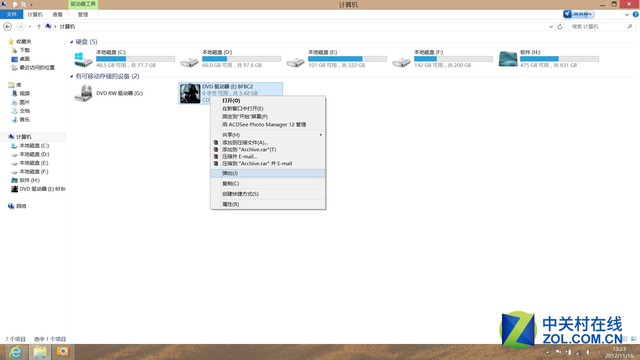
Task: Open 下载 in navigation pane
Action: click(24, 50)
